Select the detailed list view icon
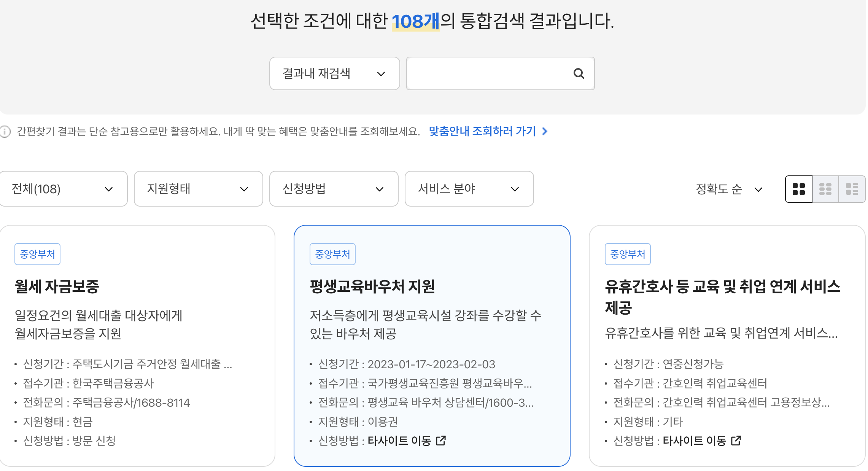The height and width of the screenshot is (471, 868). pos(852,189)
